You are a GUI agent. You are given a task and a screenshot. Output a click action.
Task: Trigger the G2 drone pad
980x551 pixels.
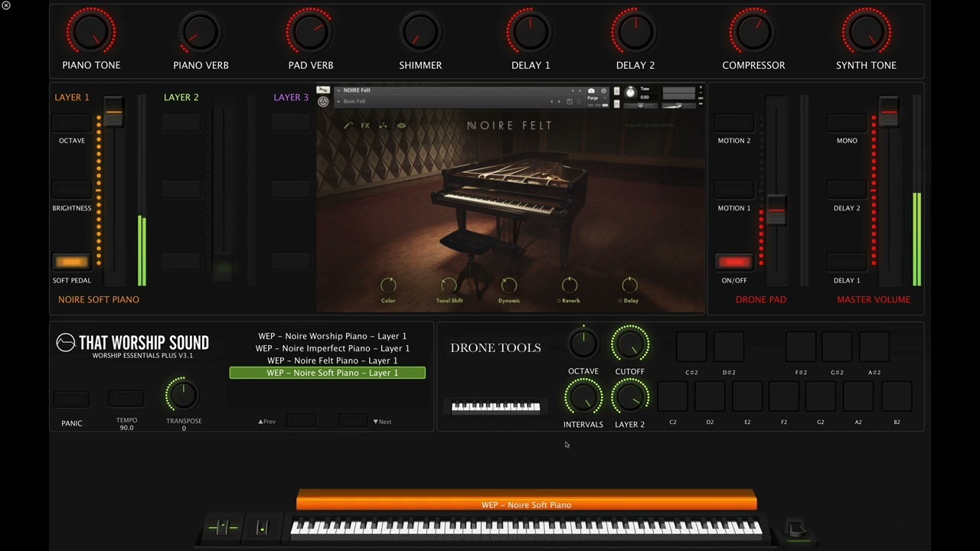point(820,397)
